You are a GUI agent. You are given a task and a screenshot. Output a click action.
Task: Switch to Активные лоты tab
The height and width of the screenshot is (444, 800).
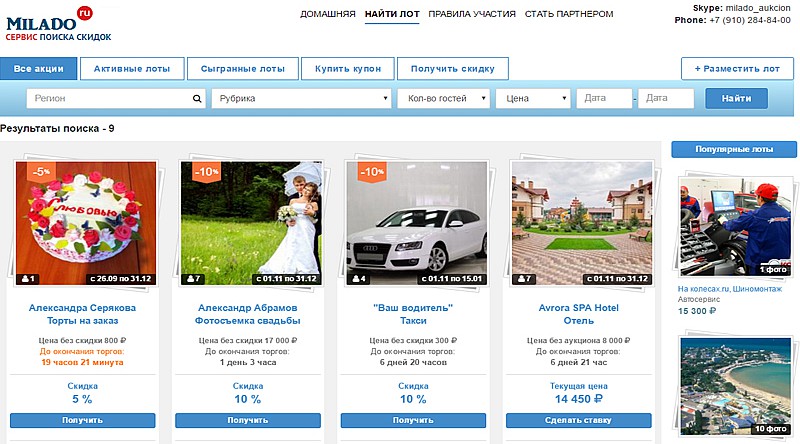tap(132, 68)
